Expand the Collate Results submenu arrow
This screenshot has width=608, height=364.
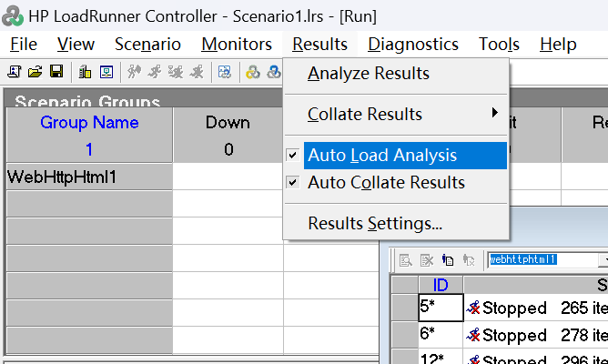(494, 113)
